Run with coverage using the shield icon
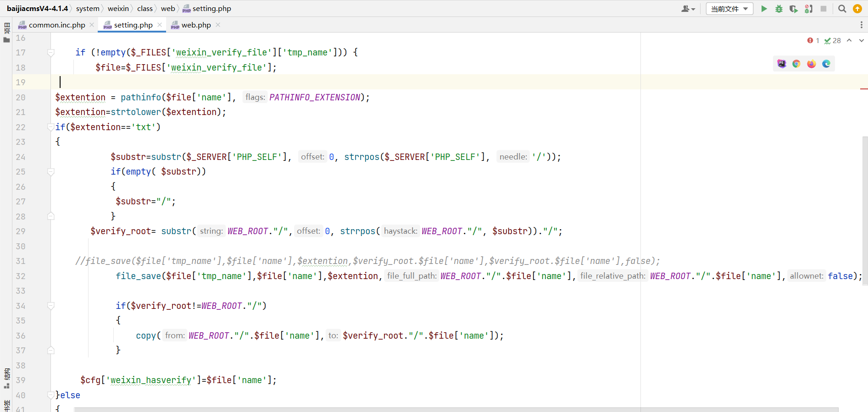This screenshot has height=412, width=868. pyautogui.click(x=794, y=9)
